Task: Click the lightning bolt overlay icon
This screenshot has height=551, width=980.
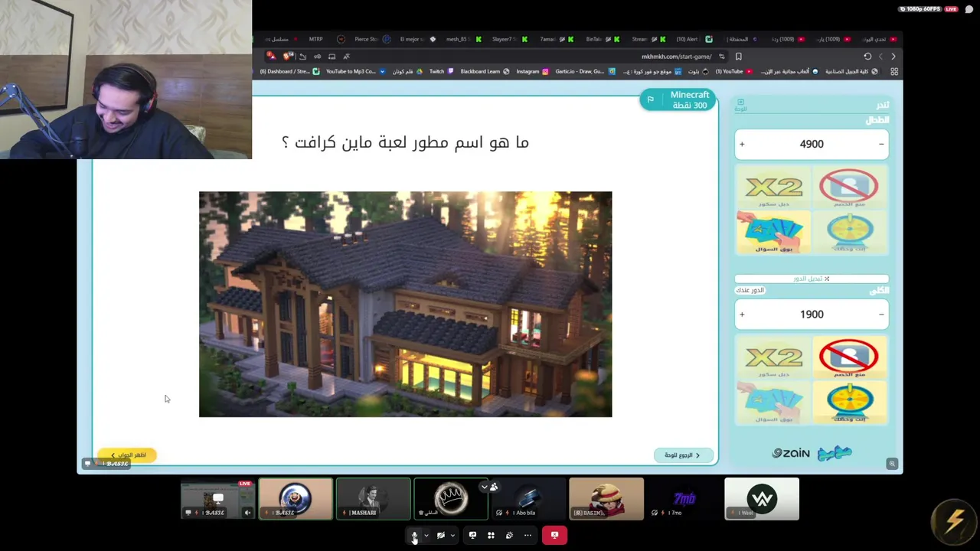Action: tap(954, 521)
